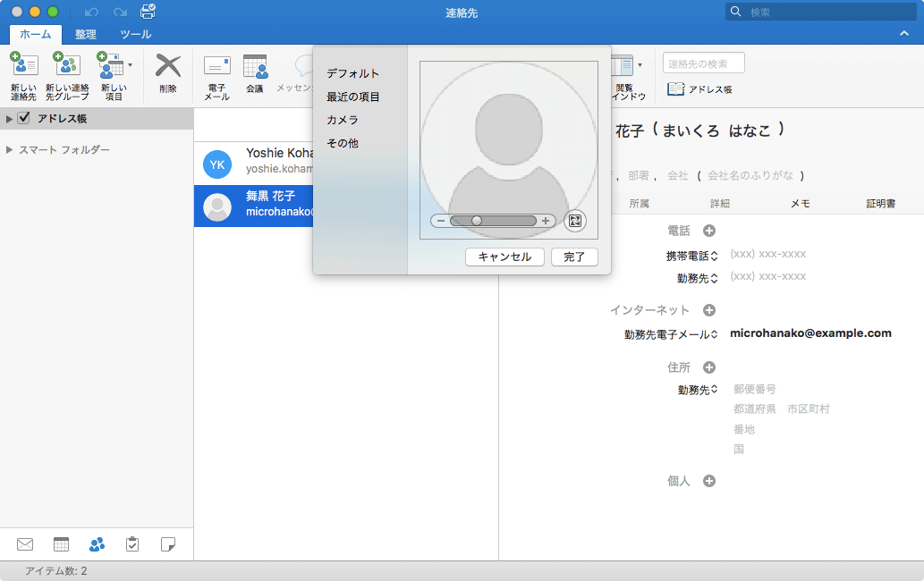The height and width of the screenshot is (581, 924).
Task: Click the Meeting calendar icon
Action: [x=255, y=67]
